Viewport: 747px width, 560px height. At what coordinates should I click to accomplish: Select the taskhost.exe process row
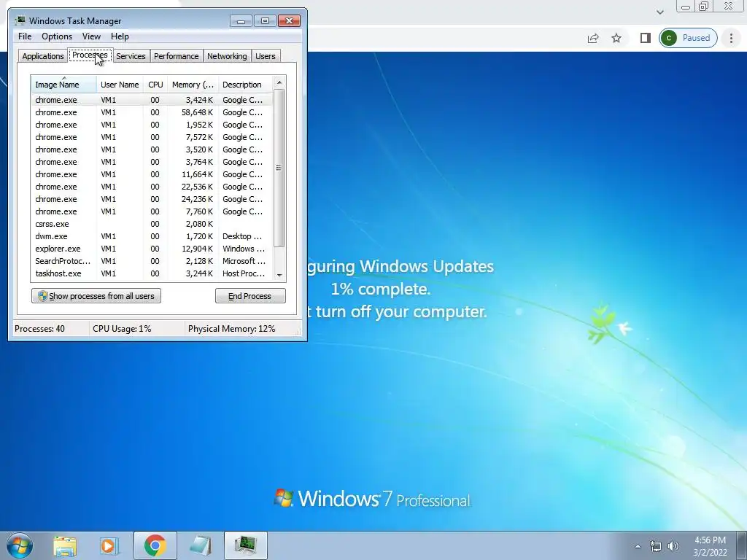pyautogui.click(x=152, y=273)
